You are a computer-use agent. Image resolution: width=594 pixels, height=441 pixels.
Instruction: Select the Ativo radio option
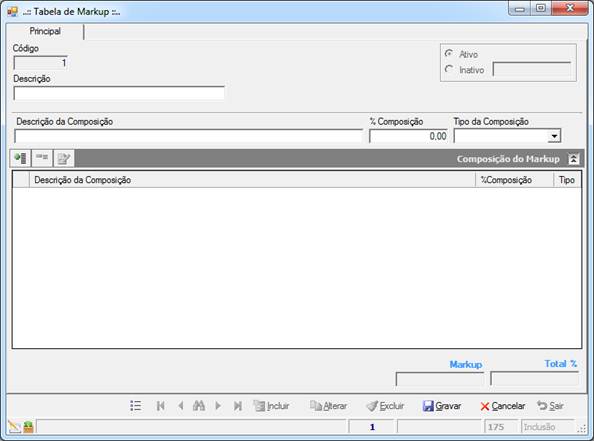(x=449, y=54)
